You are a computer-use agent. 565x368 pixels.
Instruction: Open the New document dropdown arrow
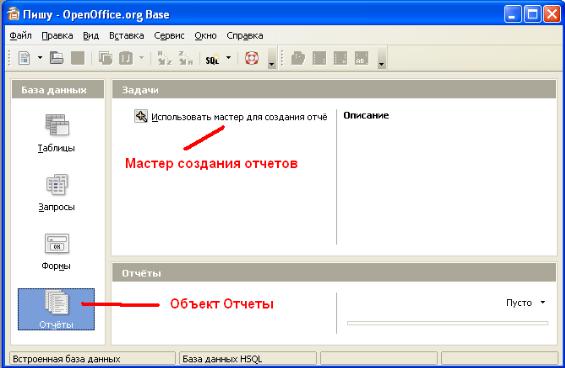click(40, 58)
